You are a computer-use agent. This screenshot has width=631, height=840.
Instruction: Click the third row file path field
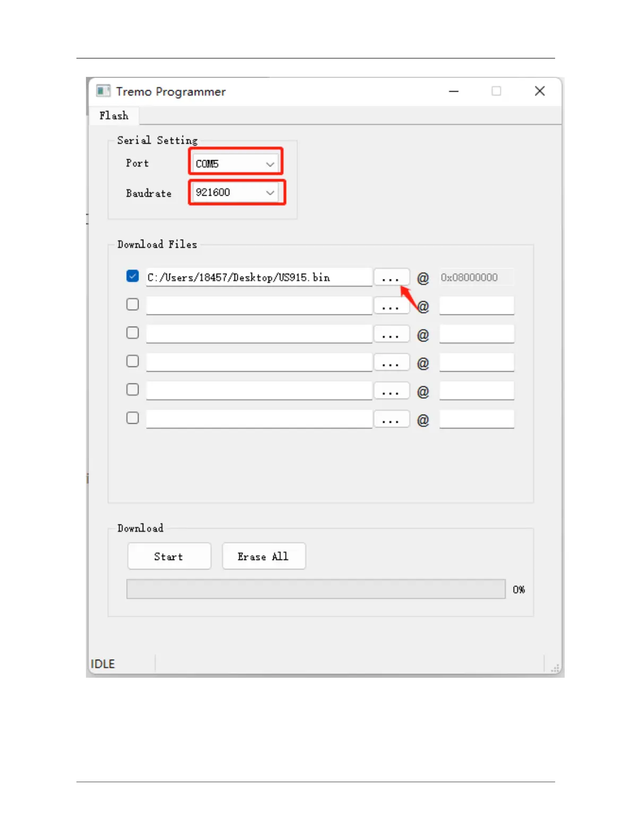[x=259, y=334]
